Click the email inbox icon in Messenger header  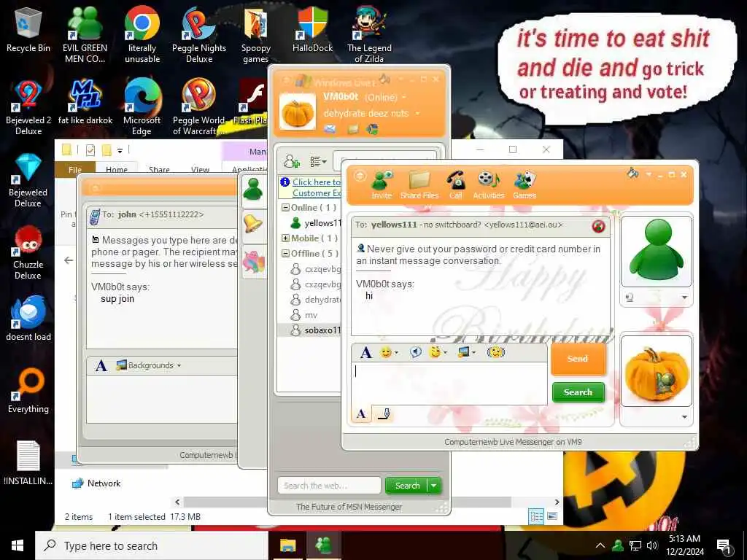point(330,129)
